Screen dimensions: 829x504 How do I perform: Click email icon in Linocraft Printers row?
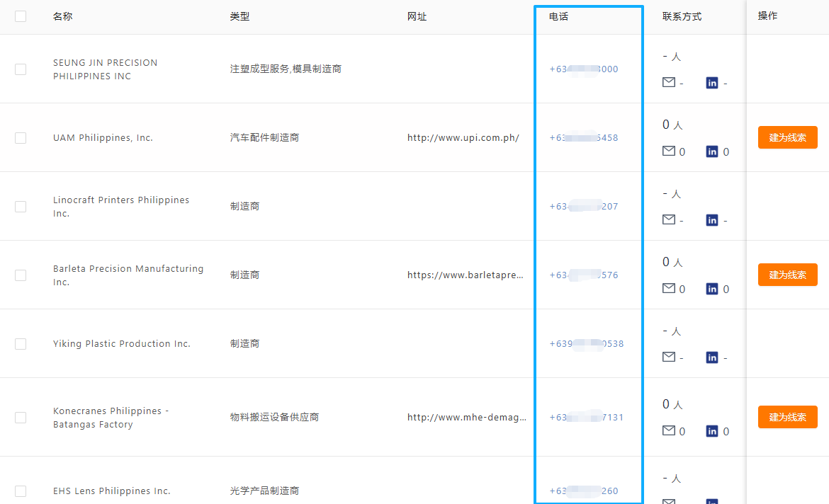tap(669, 219)
